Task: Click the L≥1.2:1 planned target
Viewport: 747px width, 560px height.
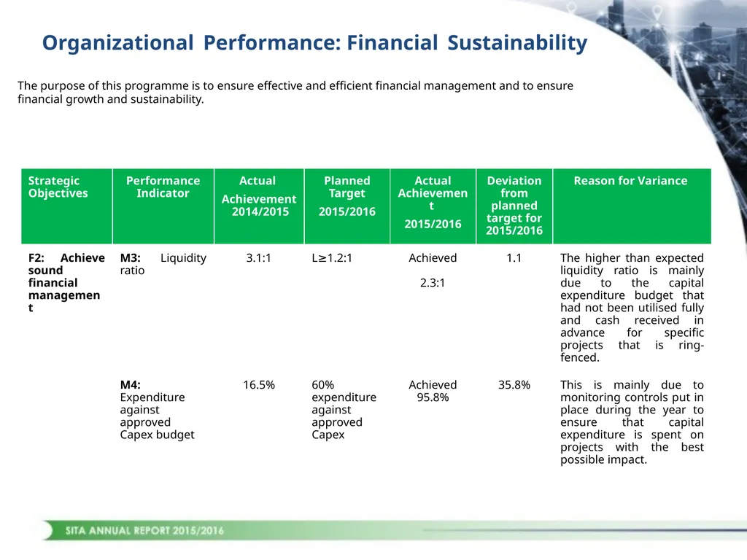Action: pos(332,258)
